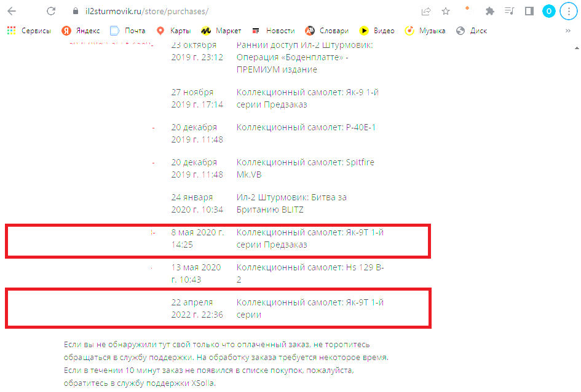
Task: Toggle the browser side panel
Action: (529, 12)
